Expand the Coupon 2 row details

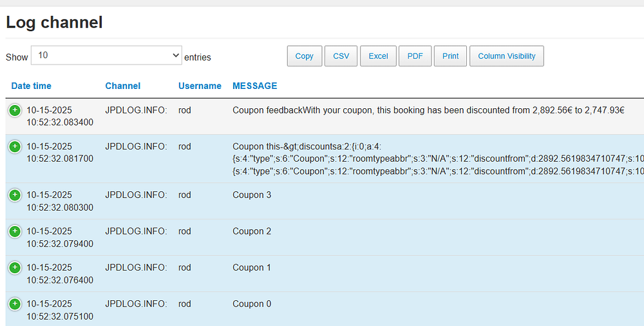click(15, 231)
